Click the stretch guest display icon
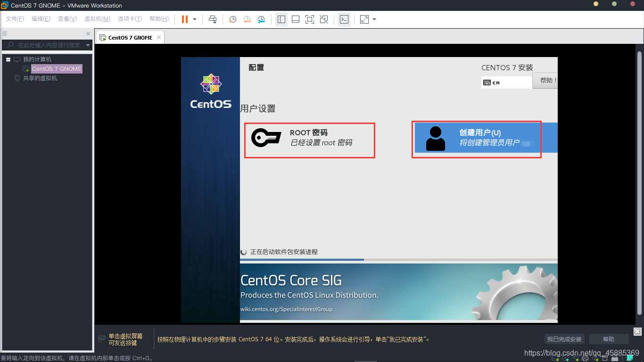The image size is (644, 362). point(364,19)
